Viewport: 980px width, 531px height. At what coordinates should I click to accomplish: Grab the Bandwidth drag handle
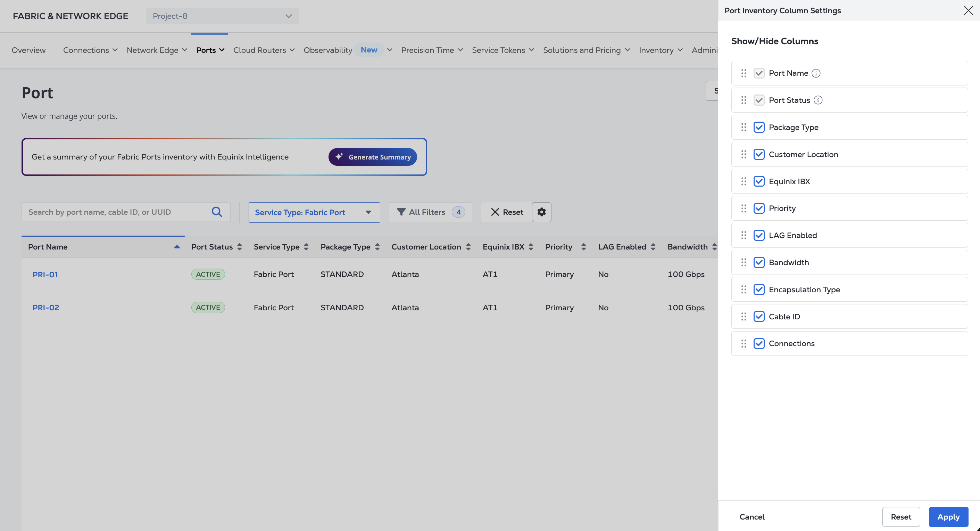744,262
